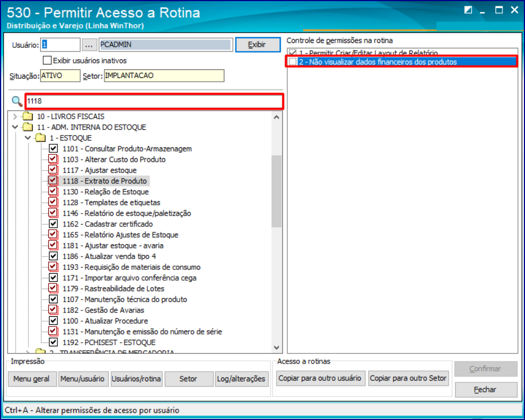Expand the 10 - LIVROS FISCAIS node

point(15,117)
